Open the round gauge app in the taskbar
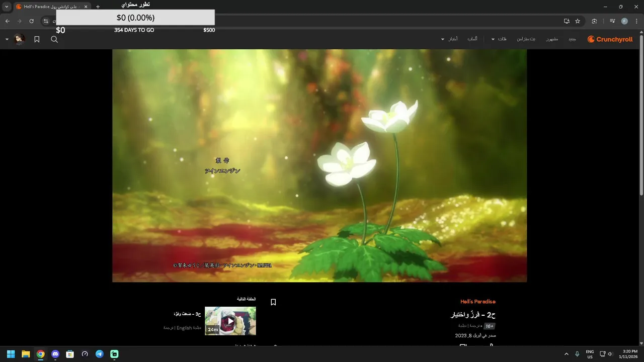Image resolution: width=644 pixels, height=362 pixels. coord(85,354)
